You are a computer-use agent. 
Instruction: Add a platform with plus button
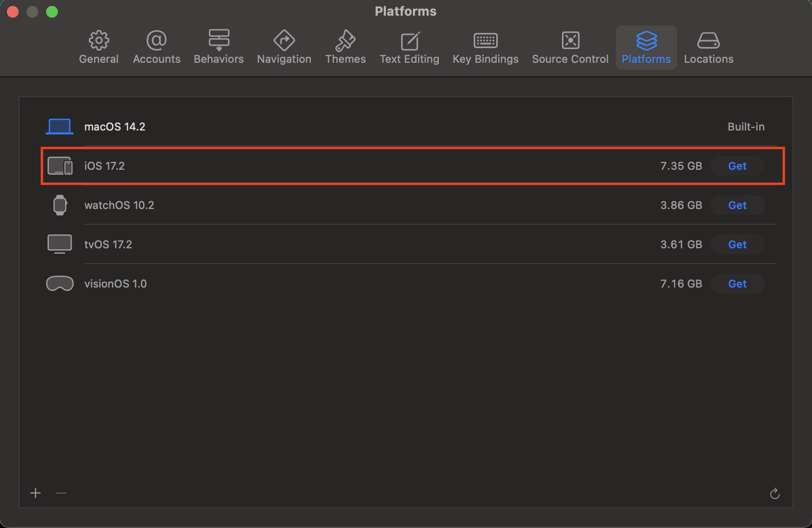(x=36, y=493)
